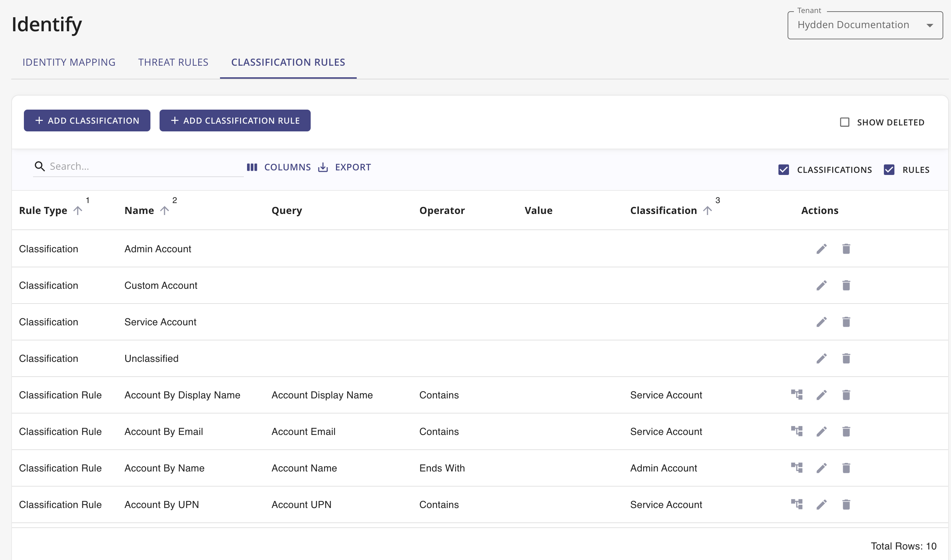Viewport: 951px width, 560px height.
Task: Click 'Custom Account' name cell
Action: tap(161, 286)
